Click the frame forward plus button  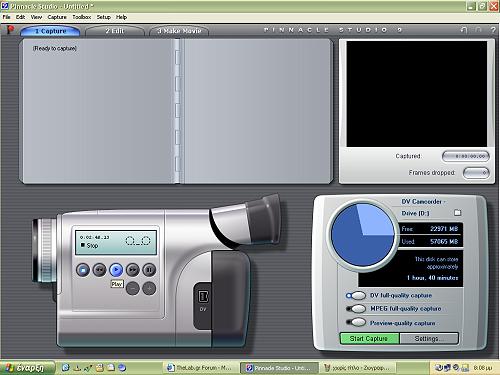point(149,288)
